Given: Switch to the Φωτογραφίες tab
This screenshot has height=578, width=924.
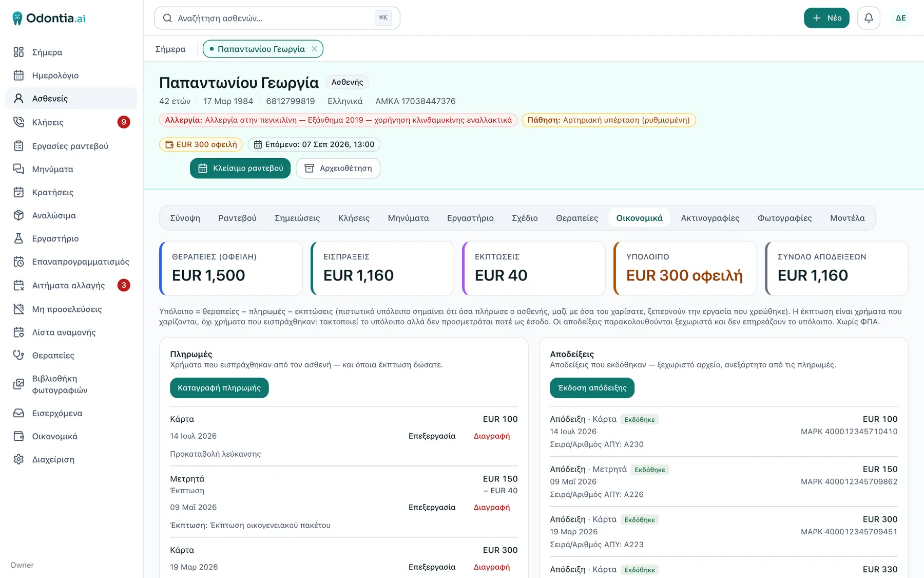Looking at the screenshot, I should (784, 218).
